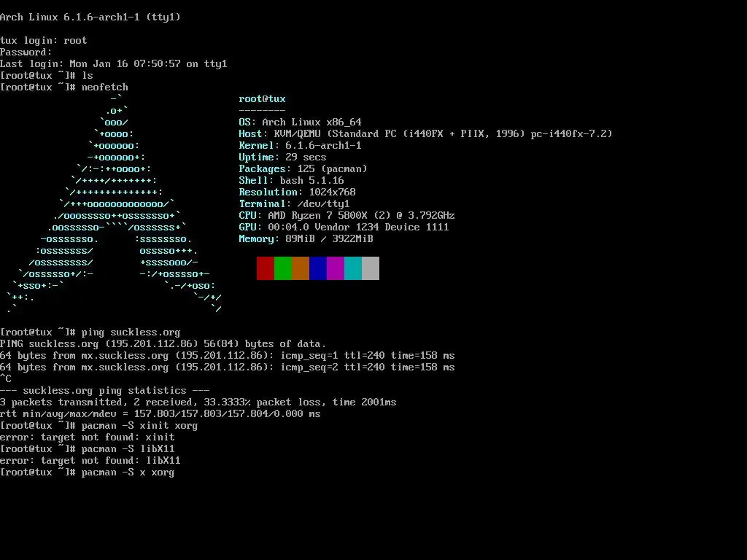Click the 'Packages: 125 (pacman)' line
747x560 pixels.
point(303,169)
